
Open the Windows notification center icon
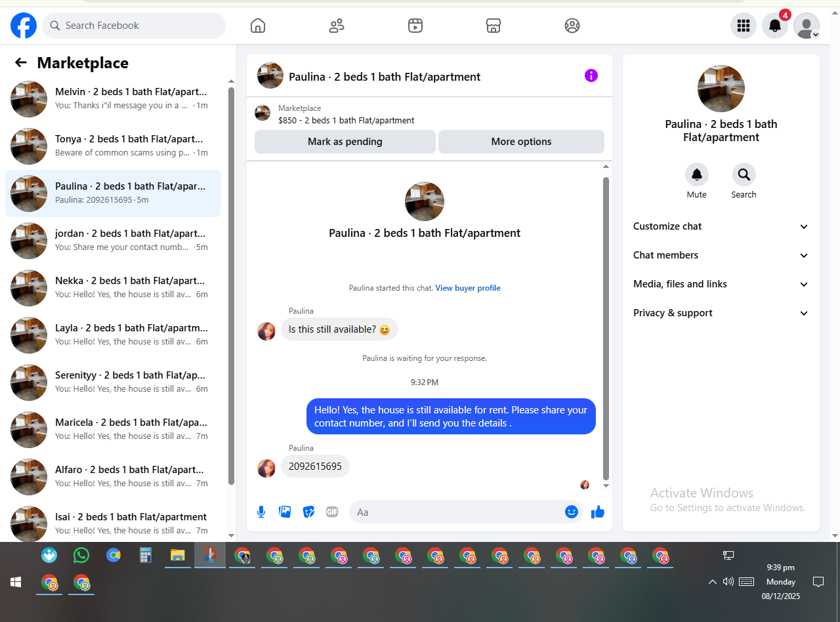[x=818, y=581]
